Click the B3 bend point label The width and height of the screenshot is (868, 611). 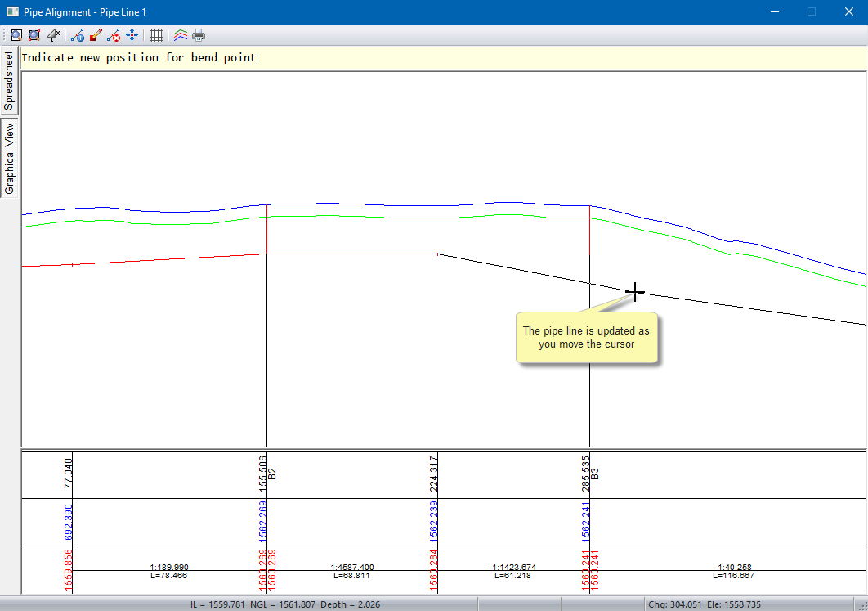coord(596,474)
